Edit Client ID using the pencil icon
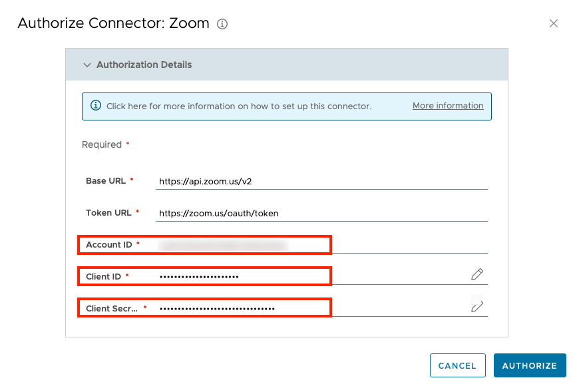Viewport: 573px width, 392px height. pos(477,274)
